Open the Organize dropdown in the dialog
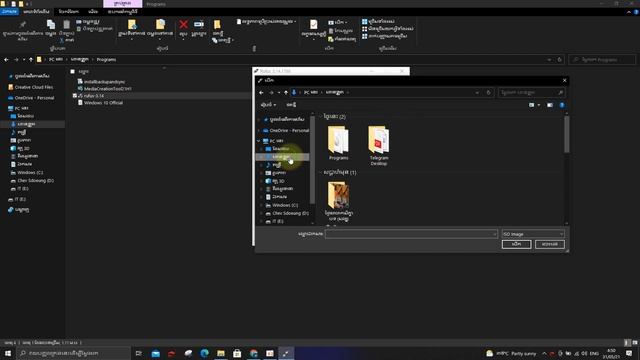 point(268,105)
